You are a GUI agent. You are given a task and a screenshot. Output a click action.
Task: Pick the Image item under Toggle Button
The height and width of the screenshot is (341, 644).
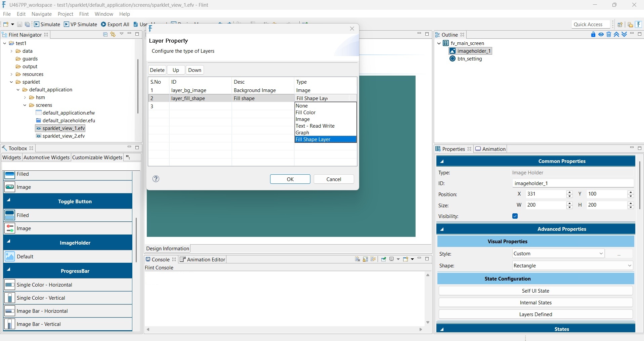68,228
